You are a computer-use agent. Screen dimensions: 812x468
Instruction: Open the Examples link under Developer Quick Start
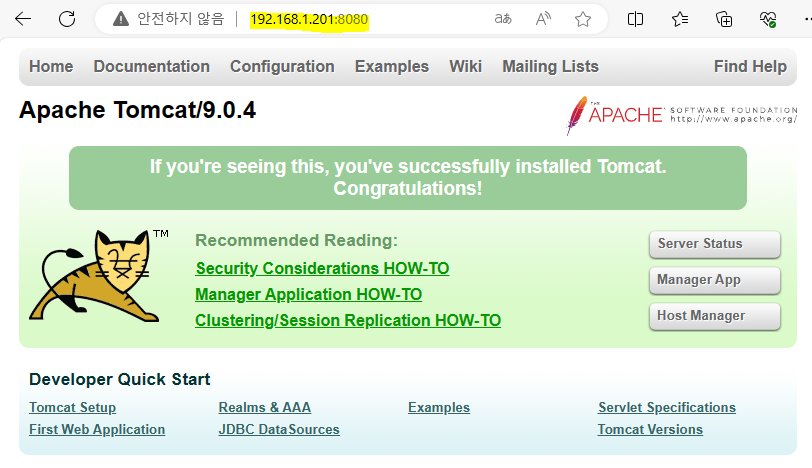click(439, 407)
